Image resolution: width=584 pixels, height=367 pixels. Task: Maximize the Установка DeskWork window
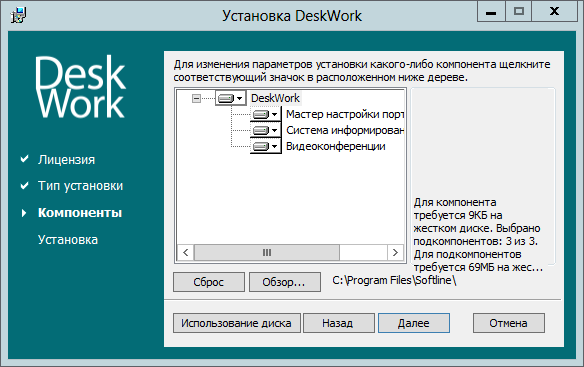coord(518,12)
